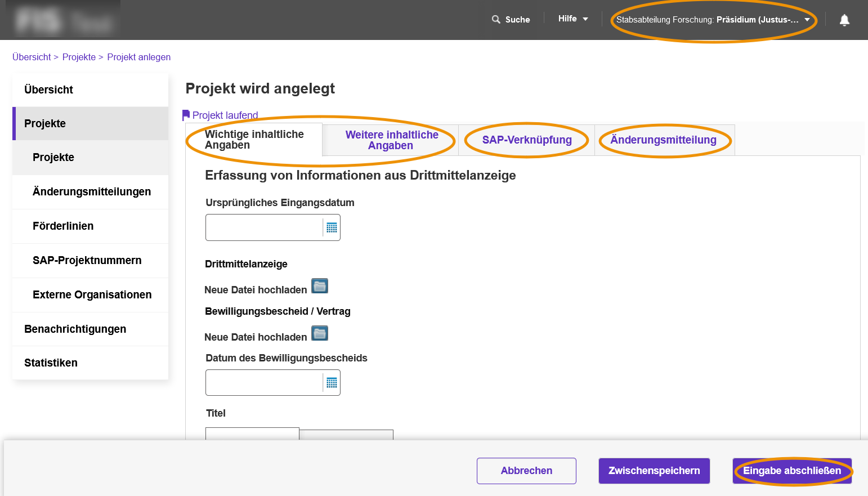Open calendar for Datum des Bewilligungsbescheids
The height and width of the screenshot is (496, 868).
click(x=332, y=383)
